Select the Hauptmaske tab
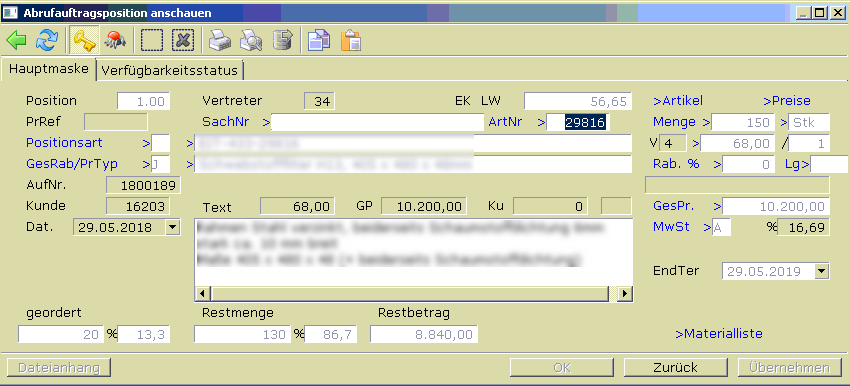 click(x=49, y=69)
